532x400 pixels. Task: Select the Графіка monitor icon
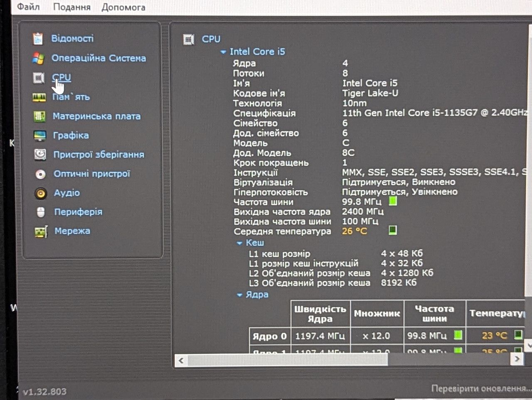[40, 135]
